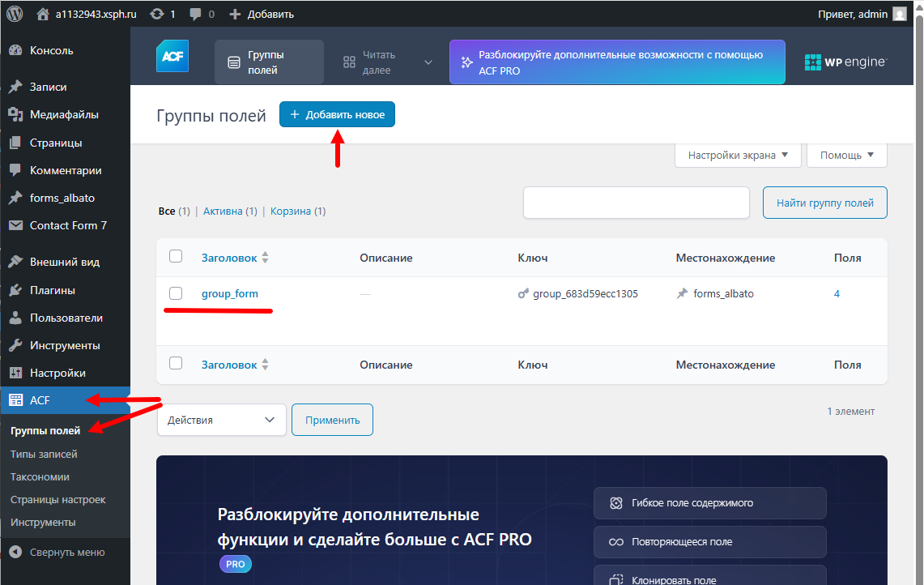The width and height of the screenshot is (924, 585).
Task: Click the updates icon in admin bar
Action: click(x=156, y=14)
